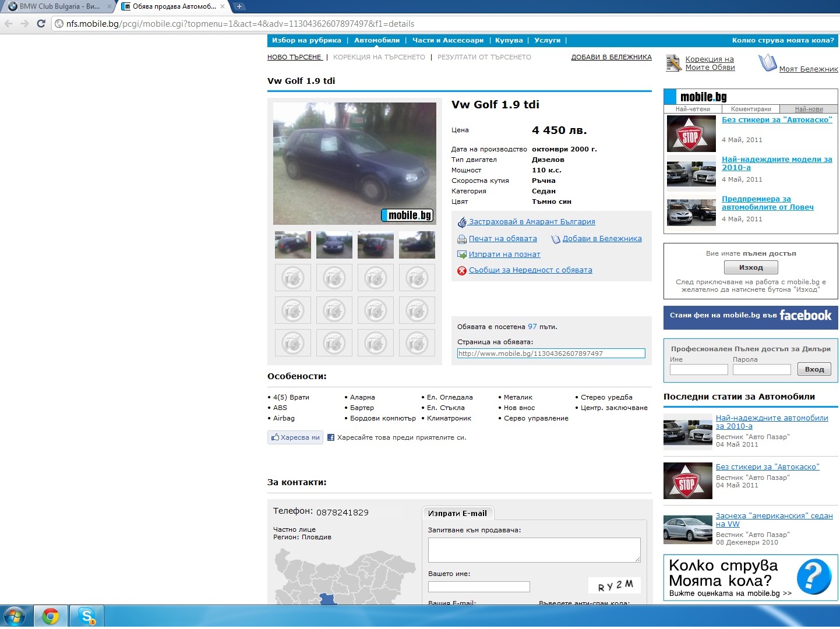Click the Bulgaria region map
The width and height of the screenshot is (840, 629).
(x=345, y=577)
